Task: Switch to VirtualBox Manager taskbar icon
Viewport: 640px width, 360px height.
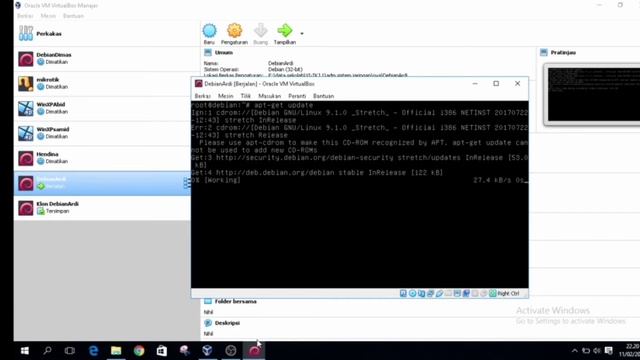Action: pyautogui.click(x=207, y=351)
